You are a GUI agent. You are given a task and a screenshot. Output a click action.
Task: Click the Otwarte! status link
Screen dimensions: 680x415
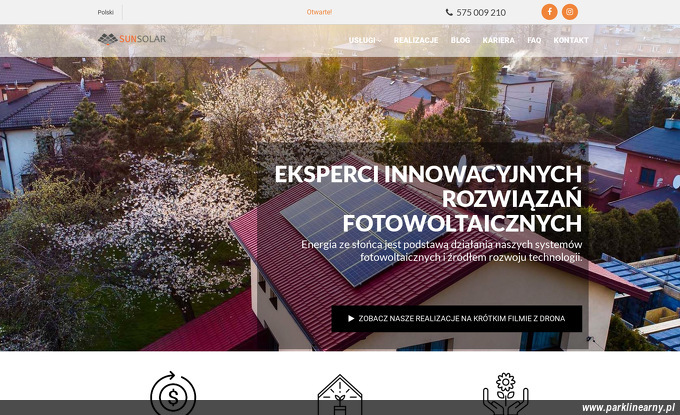[319, 12]
